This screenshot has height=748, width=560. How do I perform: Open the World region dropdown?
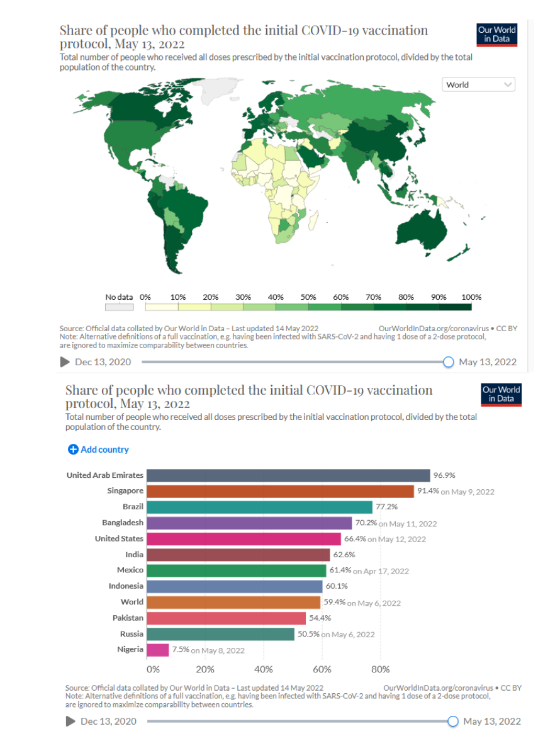(479, 84)
